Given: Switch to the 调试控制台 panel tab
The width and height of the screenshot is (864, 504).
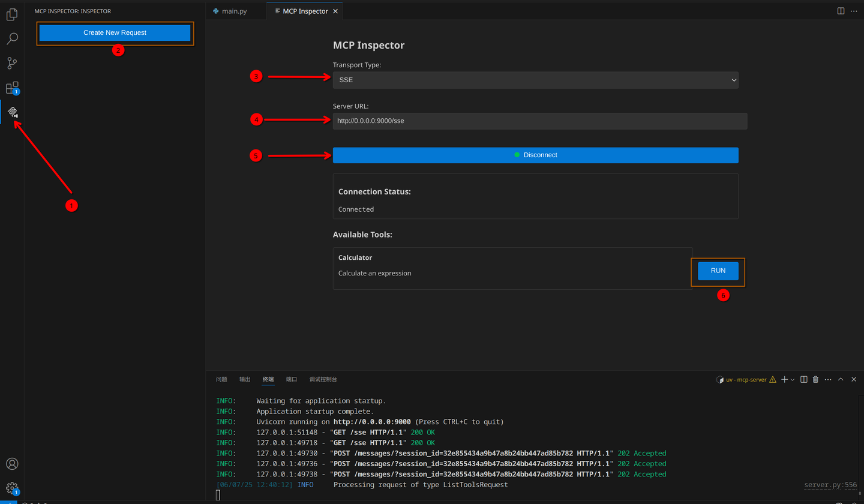Looking at the screenshot, I should coord(323,379).
